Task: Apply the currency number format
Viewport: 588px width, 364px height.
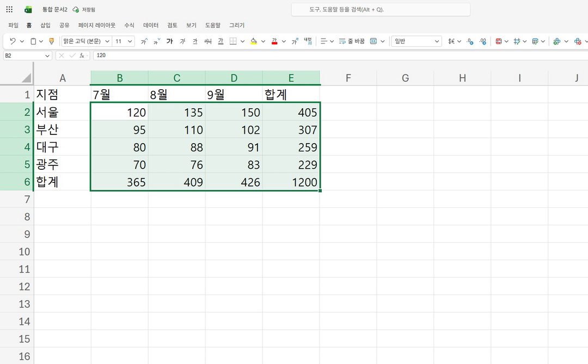Action: tap(451, 41)
